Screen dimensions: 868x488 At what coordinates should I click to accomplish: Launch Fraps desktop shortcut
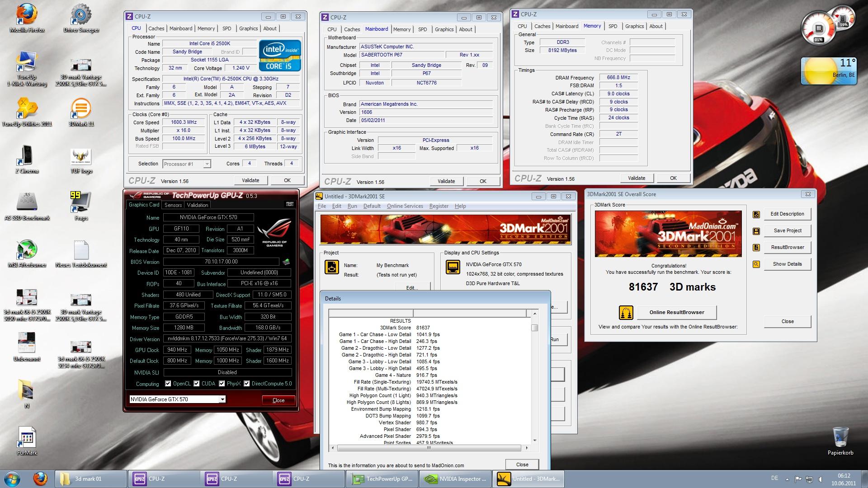click(81, 206)
